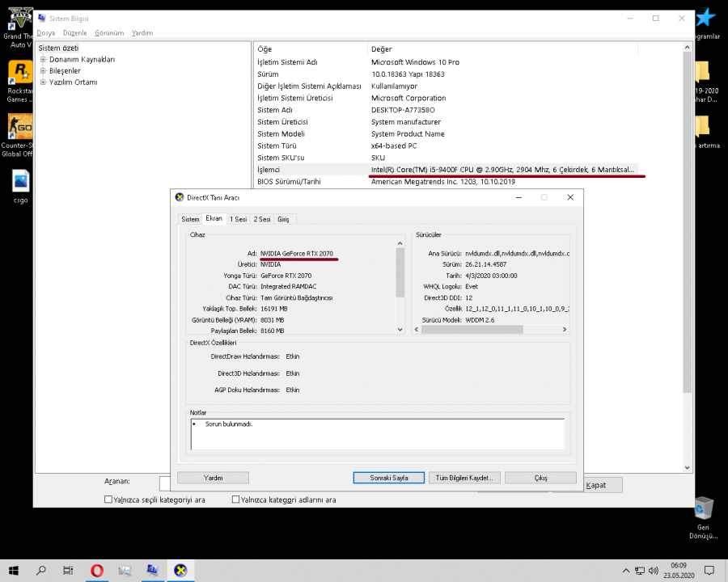Open the artırma folder on desktop

707,133
